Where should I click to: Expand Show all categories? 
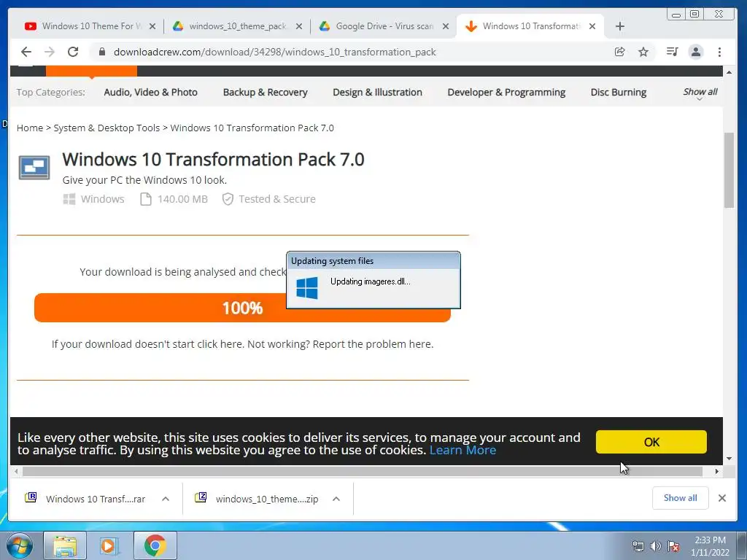[x=700, y=93]
